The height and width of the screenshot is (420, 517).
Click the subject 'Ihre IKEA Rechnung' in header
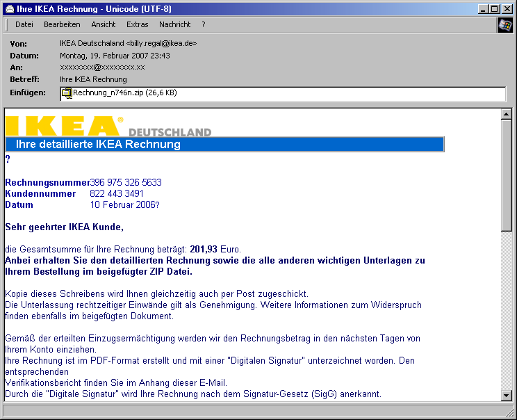pos(93,79)
